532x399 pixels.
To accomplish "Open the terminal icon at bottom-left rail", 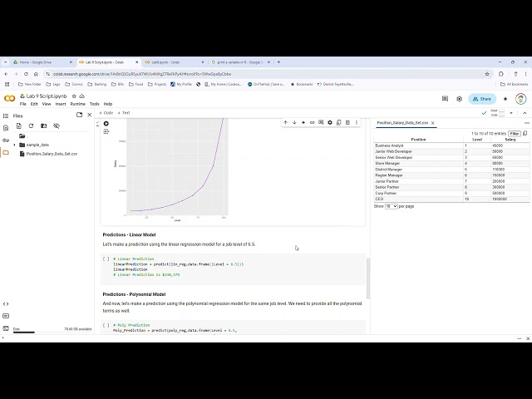I will 6,328.
